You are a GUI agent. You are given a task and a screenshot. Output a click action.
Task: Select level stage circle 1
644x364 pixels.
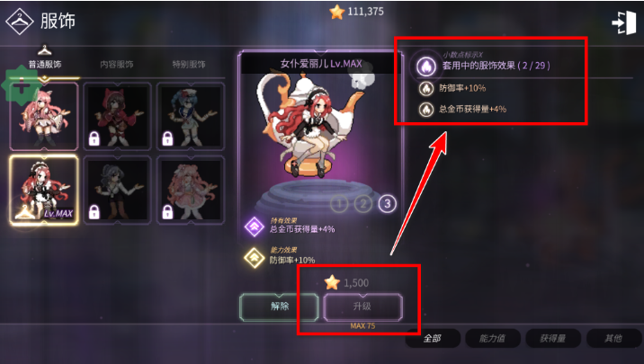339,203
